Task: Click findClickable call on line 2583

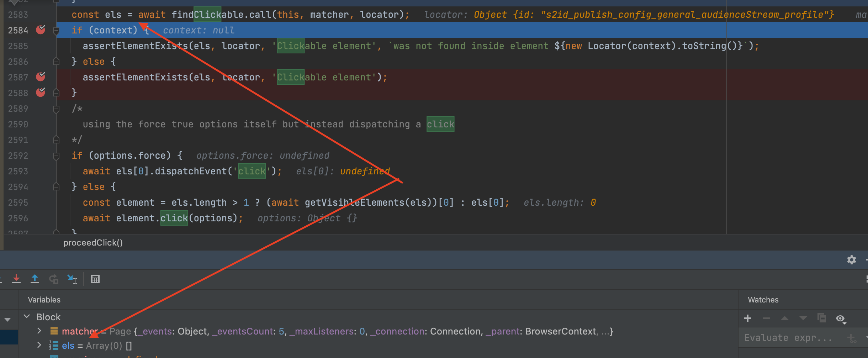Action: click(207, 15)
